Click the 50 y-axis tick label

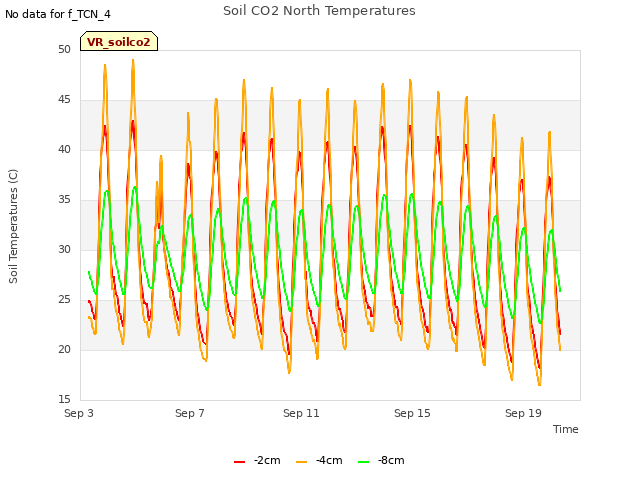64,49
